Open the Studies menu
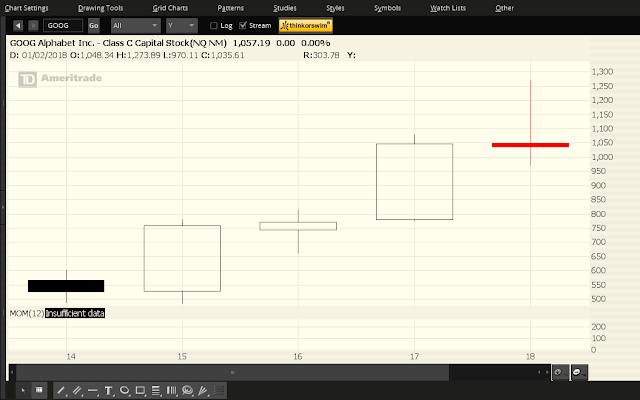Screen dimensions: 640x400 pos(285,8)
